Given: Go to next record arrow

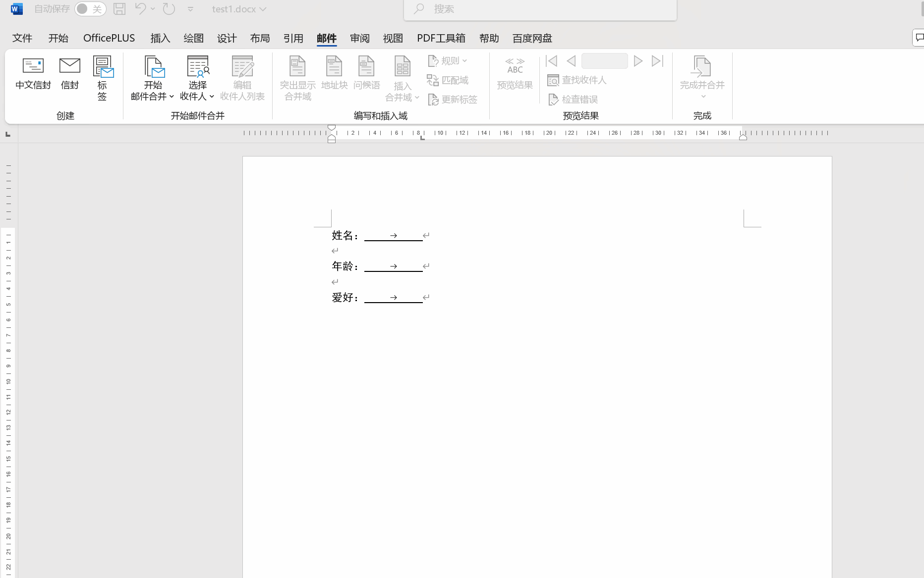Looking at the screenshot, I should point(638,61).
